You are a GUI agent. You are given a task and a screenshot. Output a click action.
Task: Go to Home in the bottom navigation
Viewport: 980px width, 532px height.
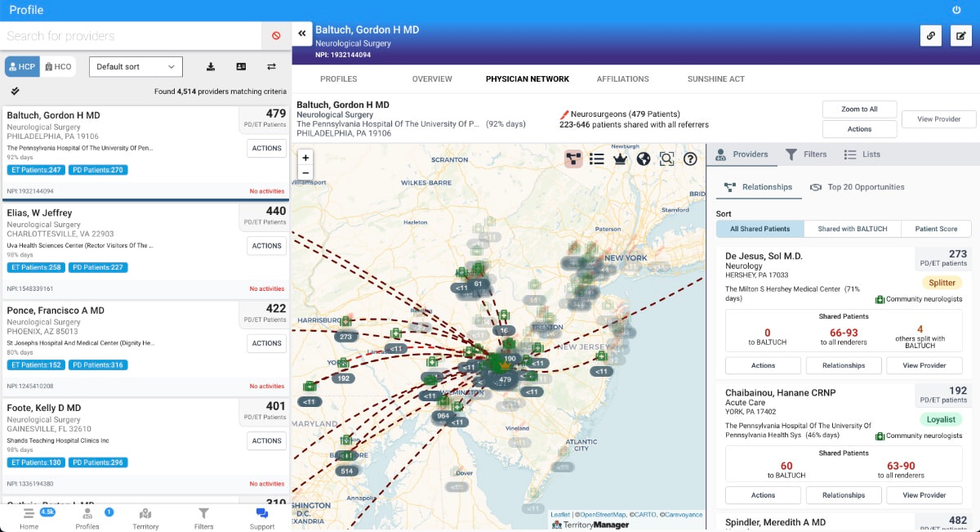[x=29, y=518]
